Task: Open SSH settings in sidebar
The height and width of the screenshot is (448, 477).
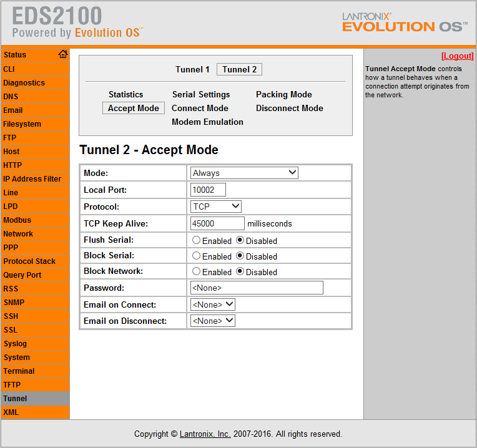Action: (36, 316)
